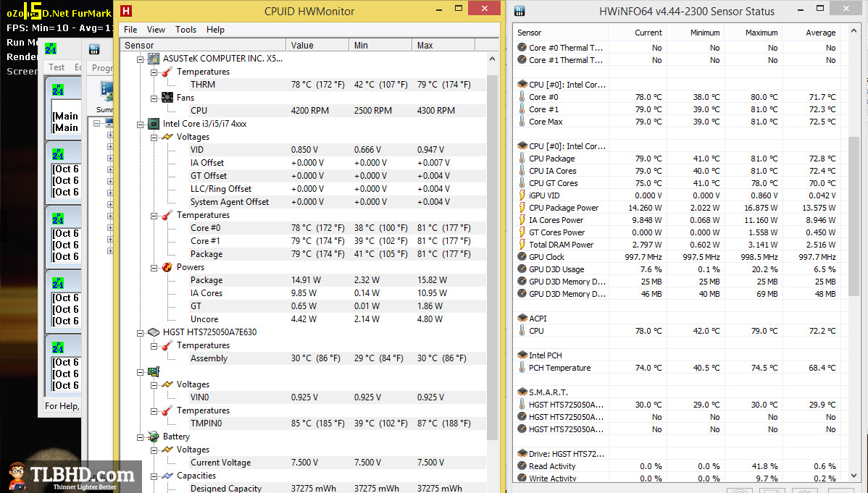Collapse the Voltages branch containing VID

coord(154,138)
